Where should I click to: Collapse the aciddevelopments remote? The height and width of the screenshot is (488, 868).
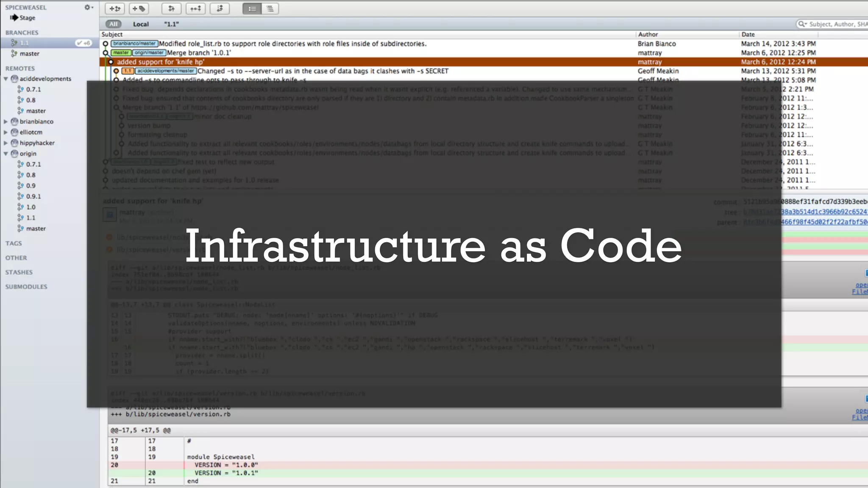tap(6, 79)
